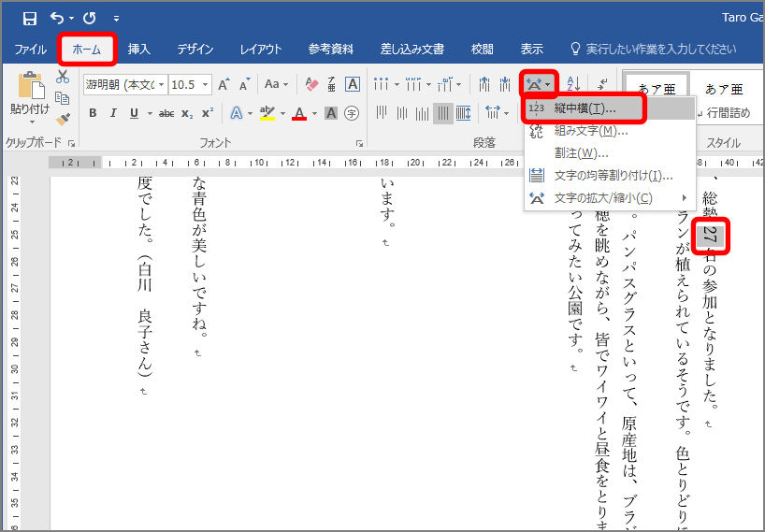Select center alignment paragraph icon

pos(402,114)
